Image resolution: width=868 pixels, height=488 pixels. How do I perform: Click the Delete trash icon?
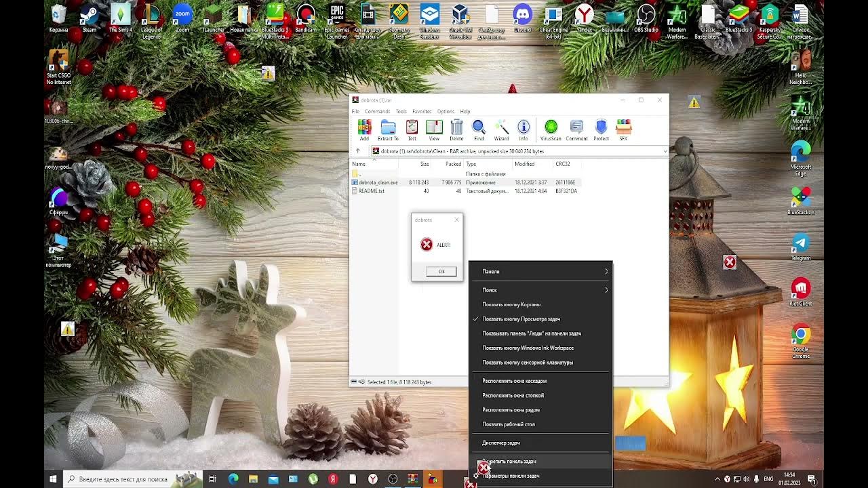tap(456, 130)
